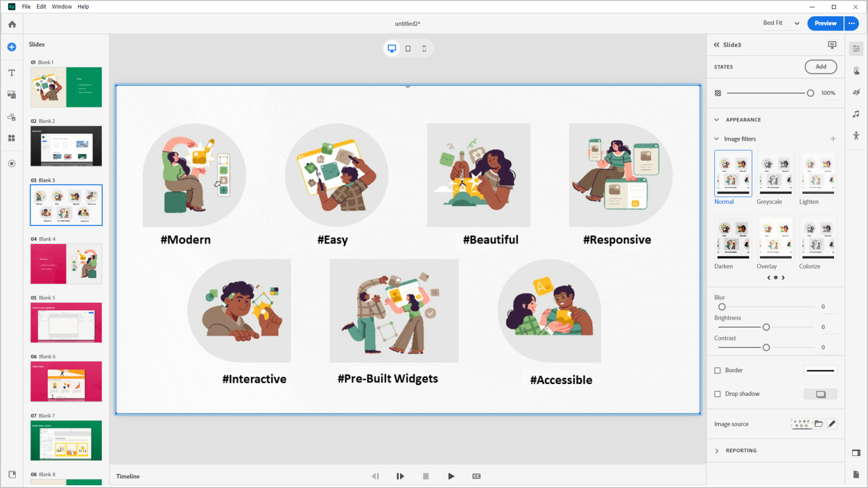Expand the Reporting section
This screenshot has height=488, width=868.
point(717,450)
